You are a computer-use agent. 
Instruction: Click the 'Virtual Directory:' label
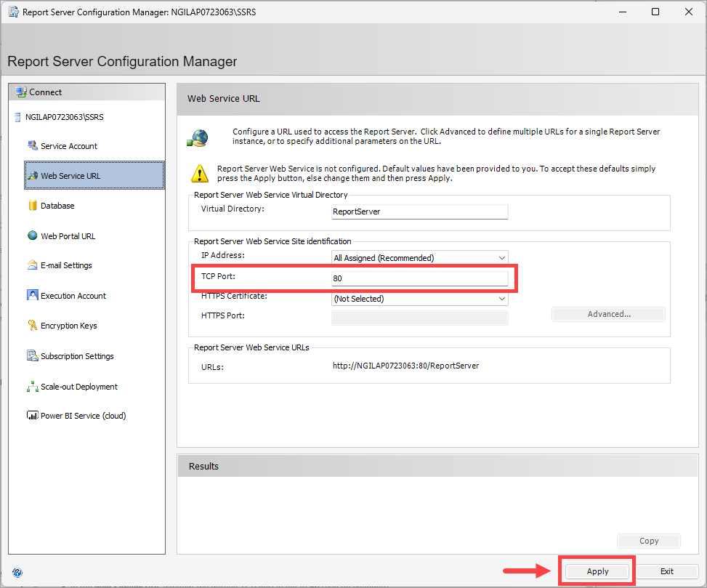(x=233, y=209)
